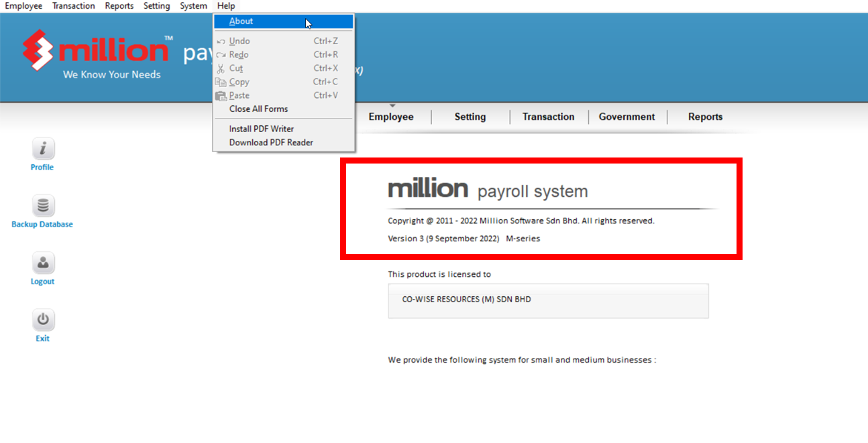The width and height of the screenshot is (868, 443).
Task: Click the Cut scissors icon
Action: pyautogui.click(x=221, y=68)
